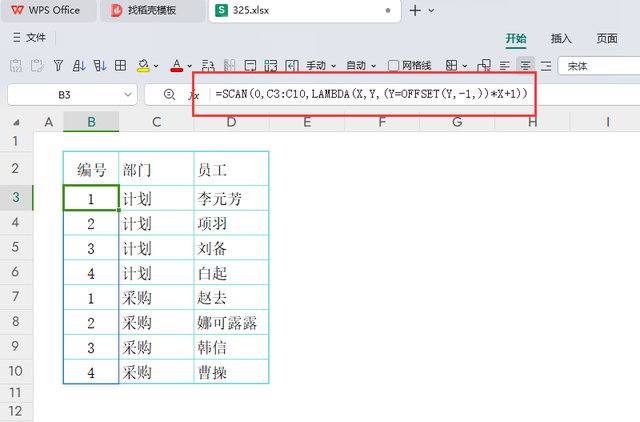640x422 pixels.
Task: Open fill color dropdown arrow
Action: pyautogui.click(x=156, y=66)
